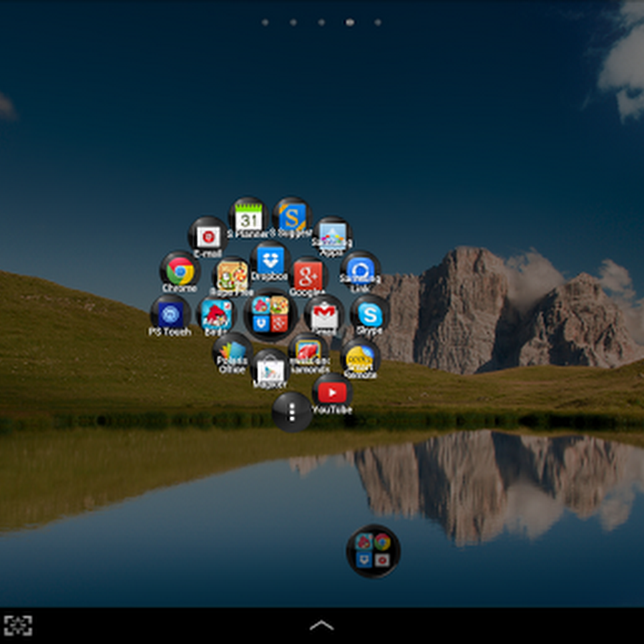This screenshot has width=644, height=644.
Task: Open the Dropbox app
Action: tap(270, 261)
